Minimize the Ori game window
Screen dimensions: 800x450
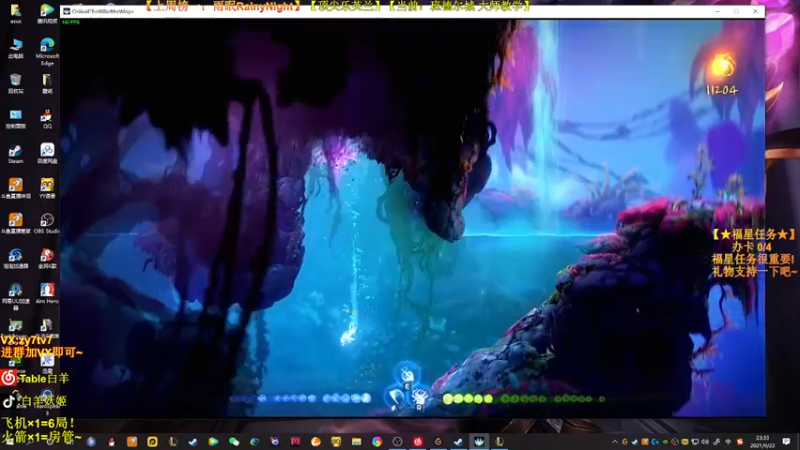pos(717,11)
